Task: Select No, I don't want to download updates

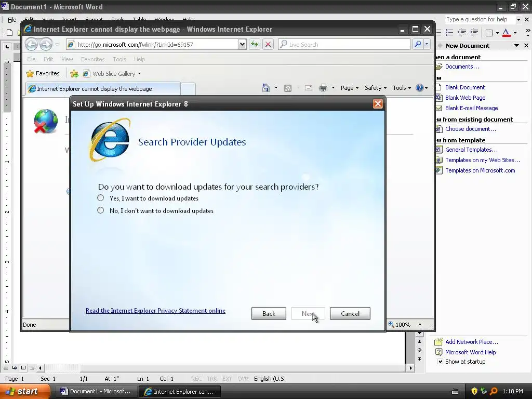Action: click(100, 210)
